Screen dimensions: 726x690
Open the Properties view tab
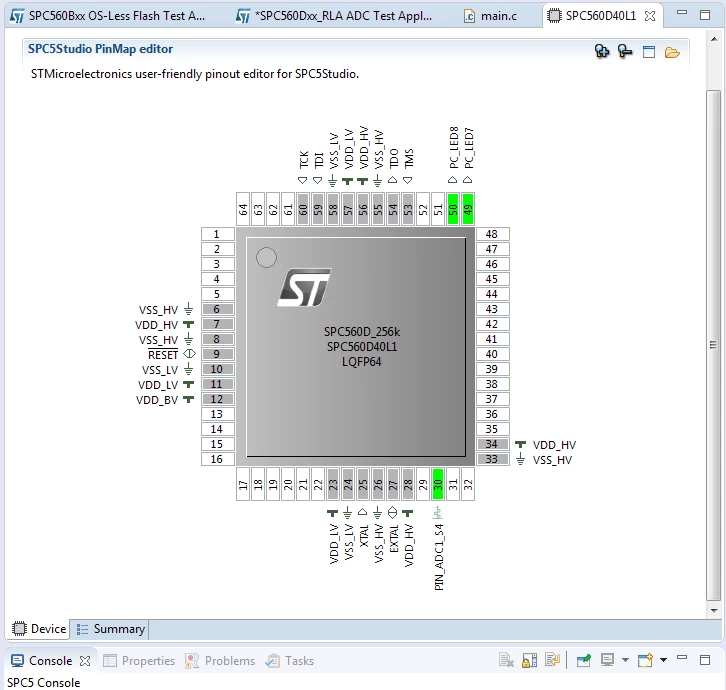click(139, 660)
